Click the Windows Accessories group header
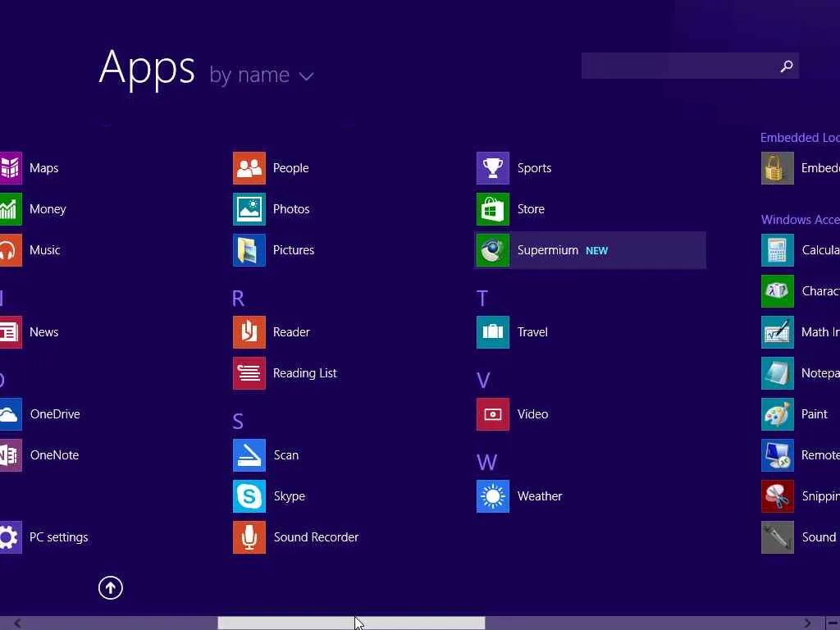This screenshot has width=840, height=630. (801, 220)
